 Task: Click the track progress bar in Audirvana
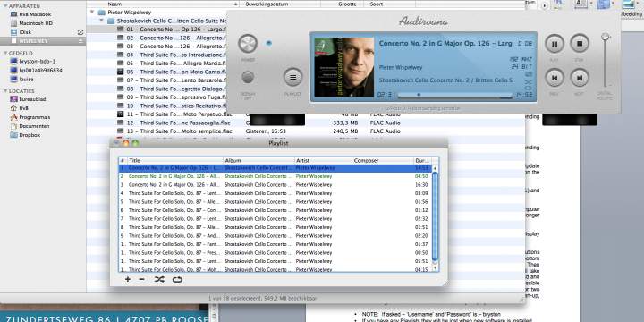click(x=455, y=95)
